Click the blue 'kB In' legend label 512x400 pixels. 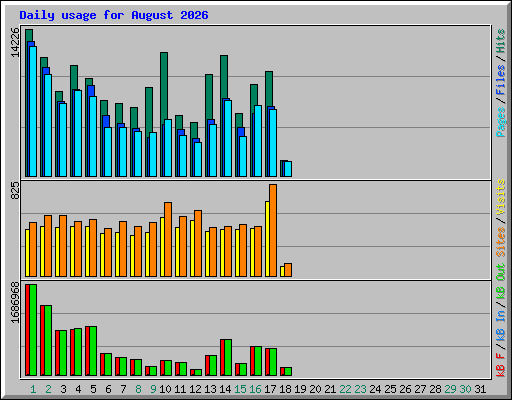point(501,325)
